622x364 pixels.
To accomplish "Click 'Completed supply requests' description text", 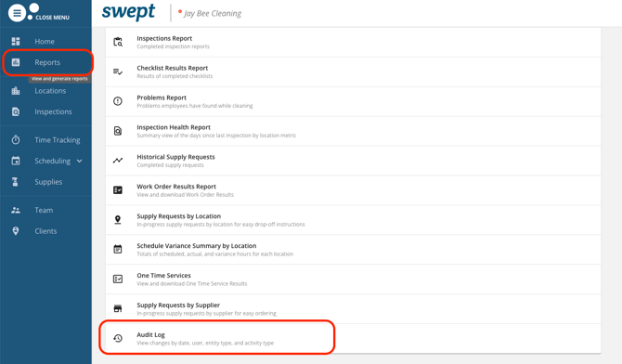I will (x=170, y=165).
